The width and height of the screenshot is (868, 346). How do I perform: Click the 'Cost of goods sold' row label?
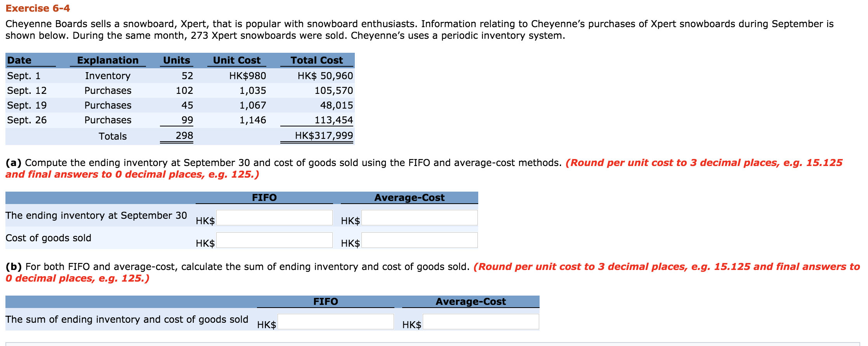point(49,238)
